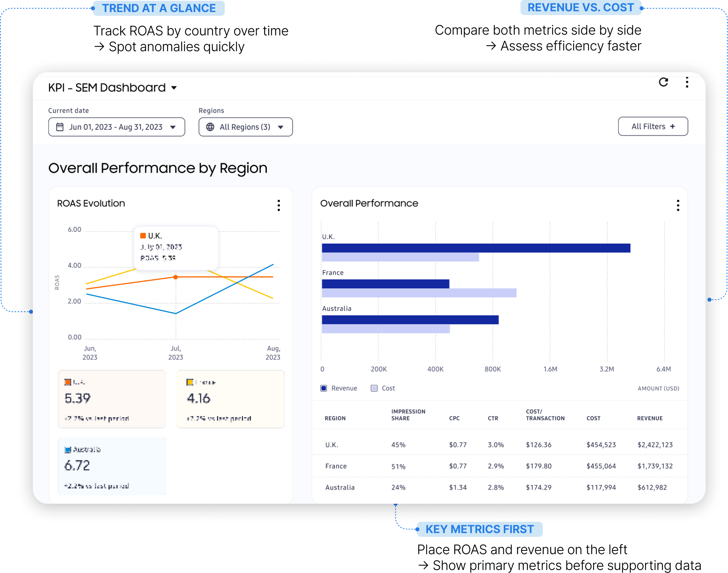The height and width of the screenshot is (573, 728).
Task: Click the plus icon on All Filters
Action: click(x=673, y=126)
